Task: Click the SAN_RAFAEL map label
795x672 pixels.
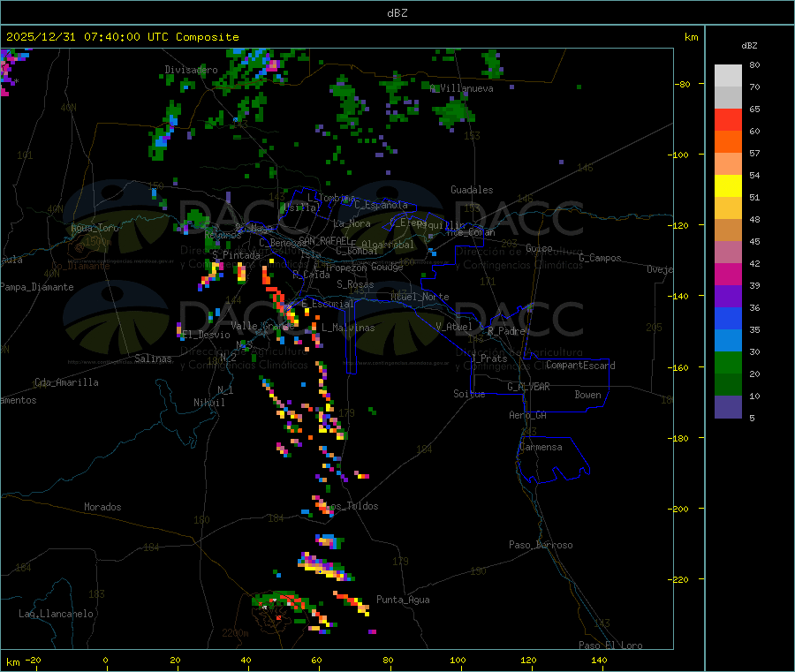Action: pyautogui.click(x=324, y=240)
